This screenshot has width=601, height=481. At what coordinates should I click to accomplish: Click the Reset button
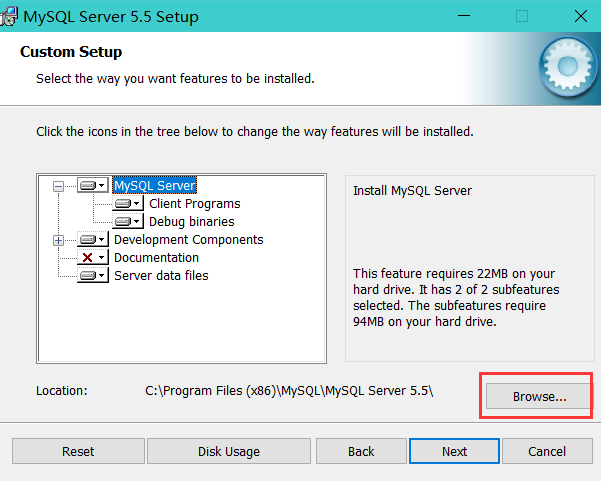click(x=78, y=451)
